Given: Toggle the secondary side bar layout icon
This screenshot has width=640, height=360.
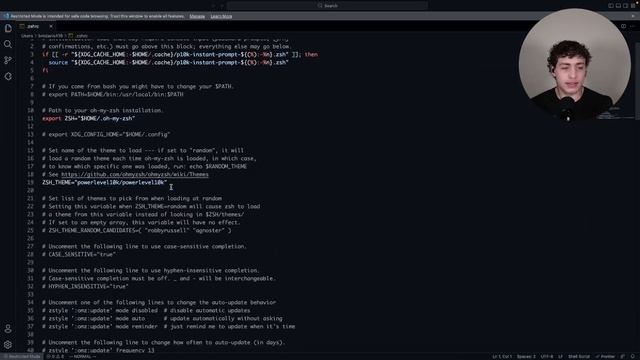Looking at the screenshot, I should (625, 6).
